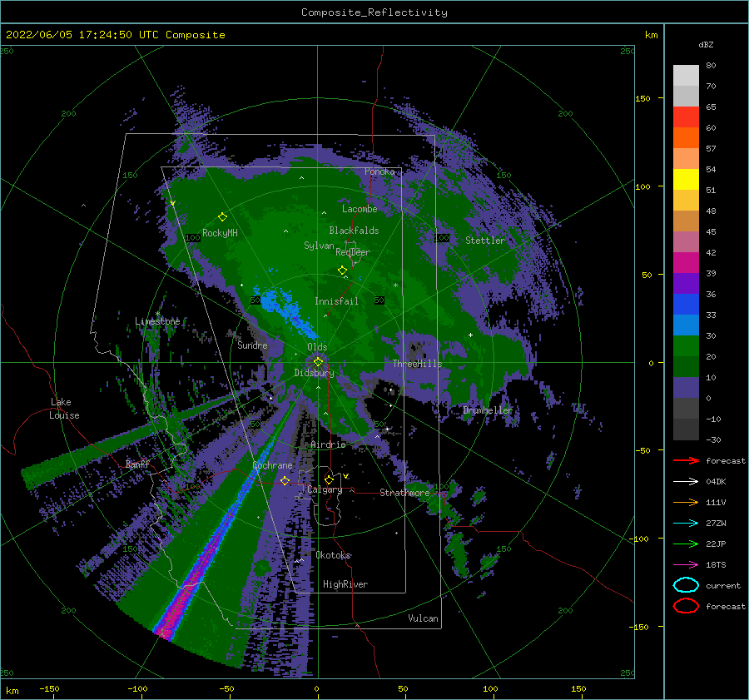Screen dimensions: 749x700
Task: Click the red forecast ellipse legend icon
Action: [x=686, y=606]
